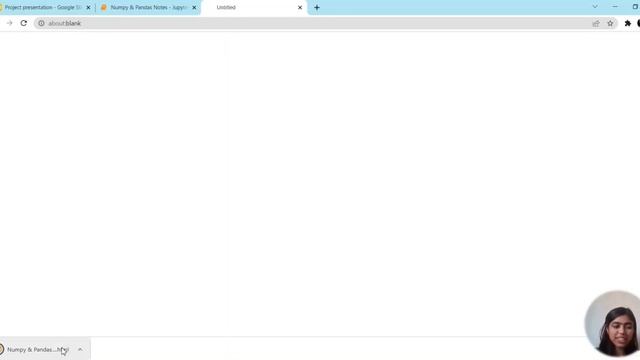Open downloaded Numpy & Pandas html file

coord(37,350)
